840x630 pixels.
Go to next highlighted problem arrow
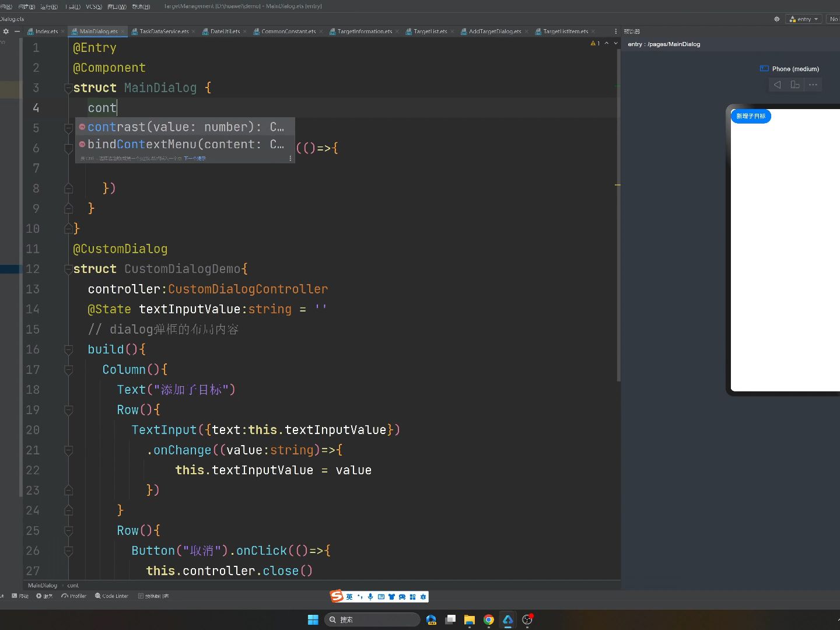coord(615,43)
